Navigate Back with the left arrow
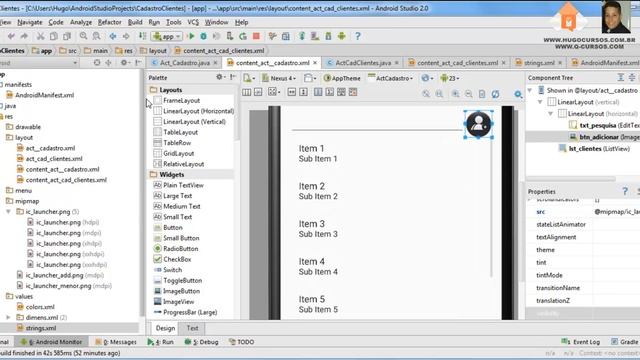The width and height of the screenshot is (640, 360). click(x=113, y=36)
